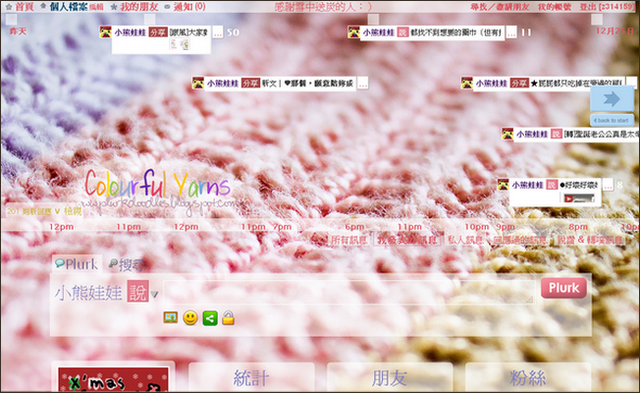Click avatar on the 新文 plurk
Screen dimensions: 640x393
click(x=198, y=83)
